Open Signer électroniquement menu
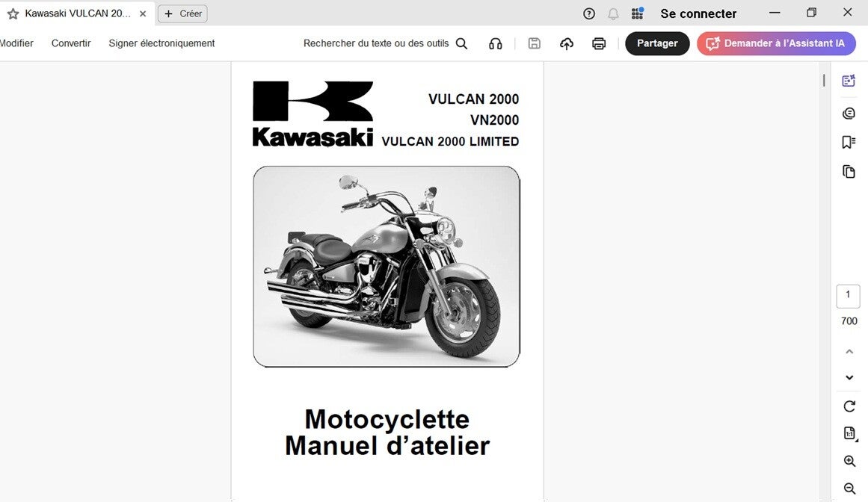Image resolution: width=868 pixels, height=502 pixels. pos(161,43)
